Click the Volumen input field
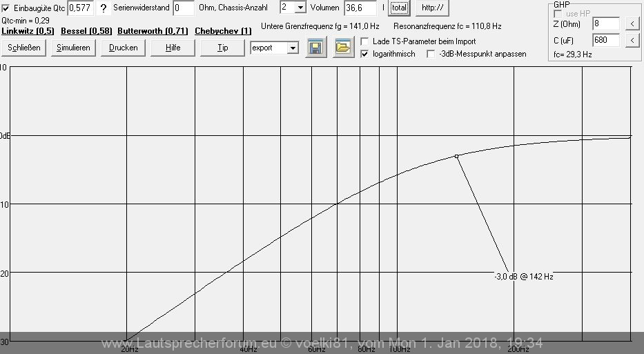This screenshot has width=644, height=354. tap(359, 8)
